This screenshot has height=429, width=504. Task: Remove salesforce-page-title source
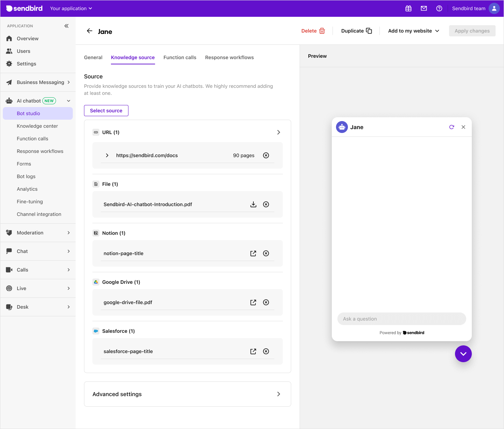[x=266, y=351]
